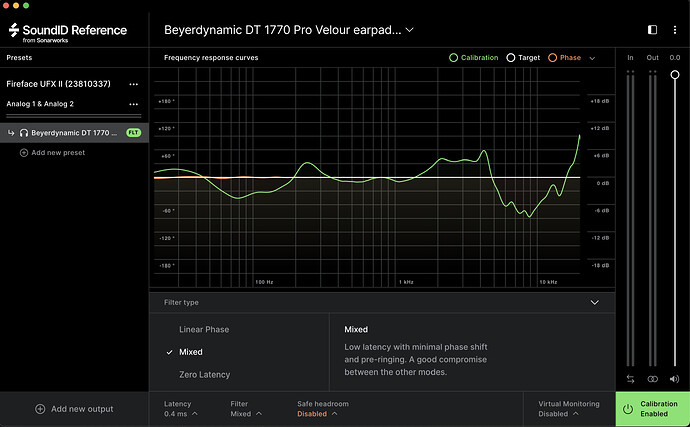The image size is (690, 427).
Task: Expand the curve legend options chevron
Action: (592, 58)
